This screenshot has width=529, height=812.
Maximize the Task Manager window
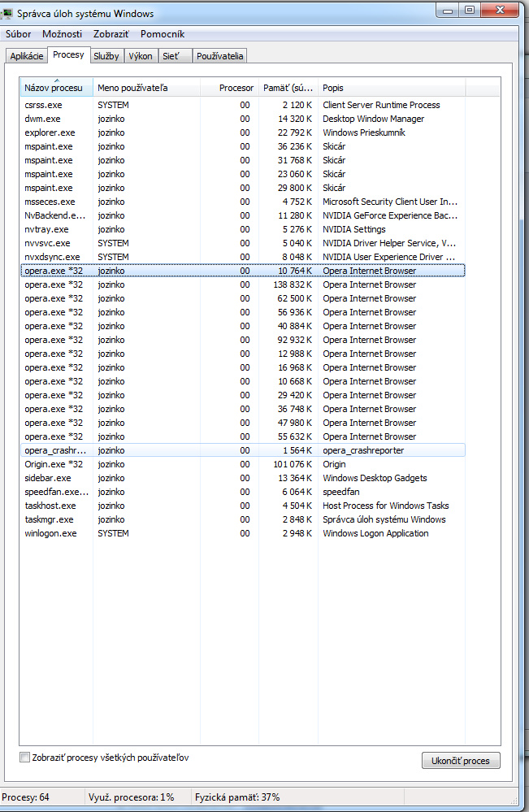coord(470,11)
